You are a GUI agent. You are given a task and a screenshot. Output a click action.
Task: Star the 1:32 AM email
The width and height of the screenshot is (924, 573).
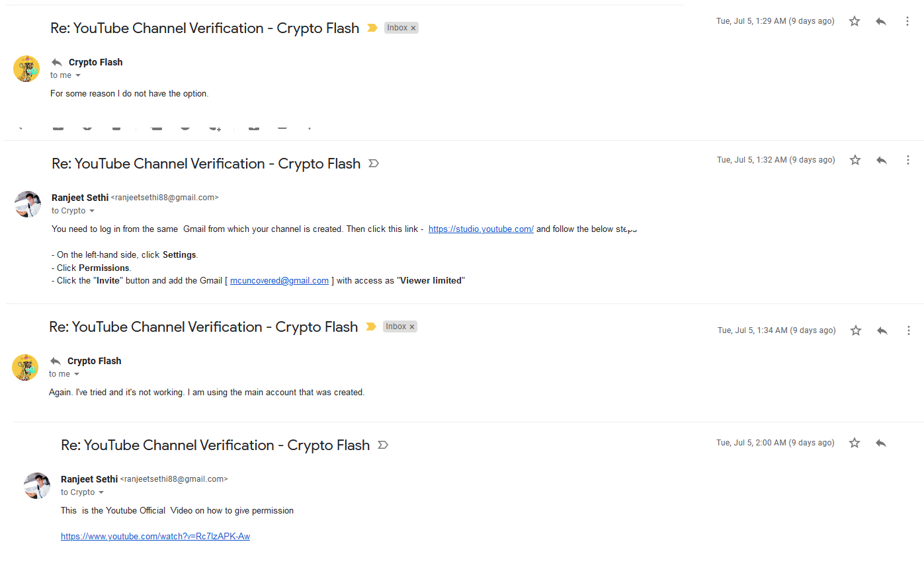coord(855,160)
